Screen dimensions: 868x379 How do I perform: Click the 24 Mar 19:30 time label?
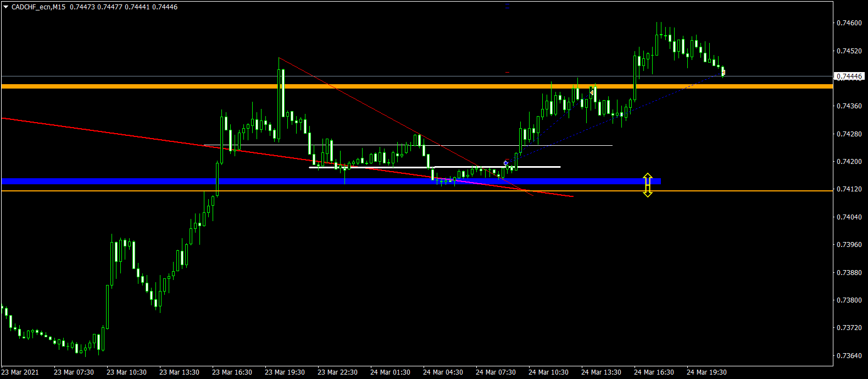tap(707, 372)
